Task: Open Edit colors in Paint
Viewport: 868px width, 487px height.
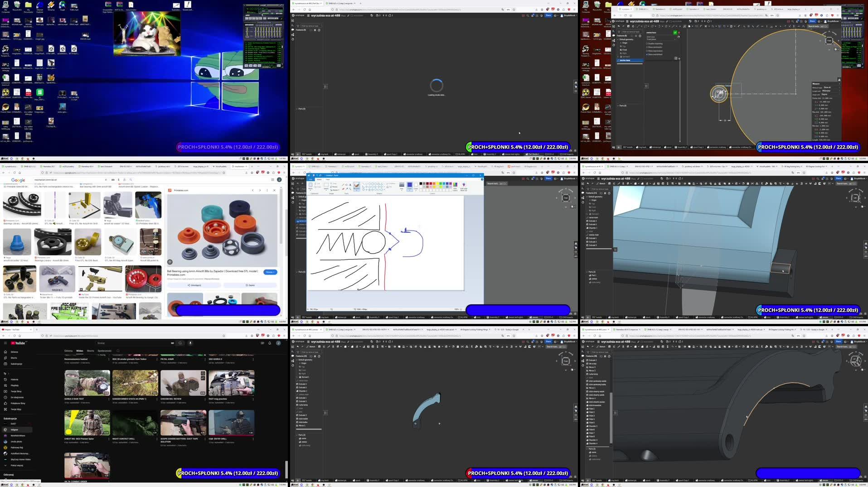Action: pyautogui.click(x=455, y=186)
